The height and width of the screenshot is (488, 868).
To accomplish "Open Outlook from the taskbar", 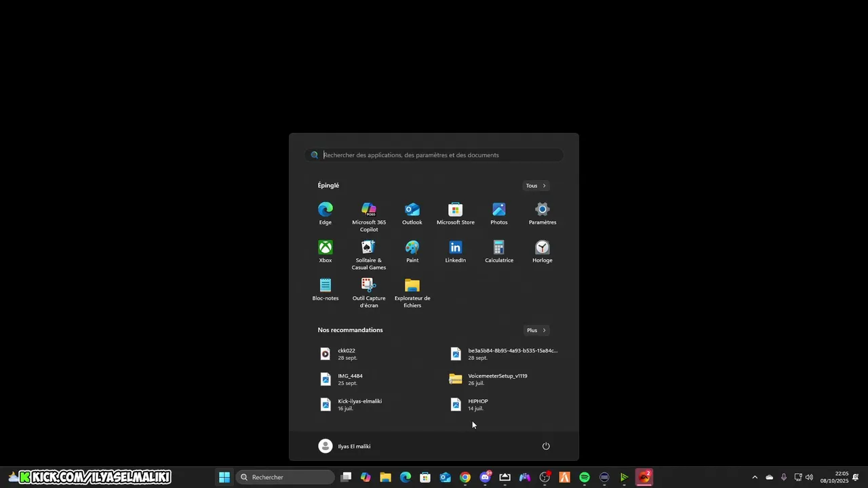I will point(445,477).
